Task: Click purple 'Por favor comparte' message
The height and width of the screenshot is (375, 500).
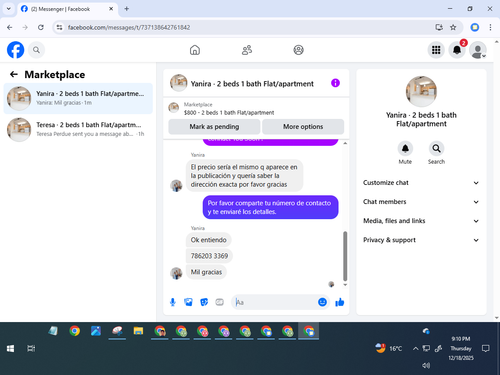Action: [x=270, y=207]
